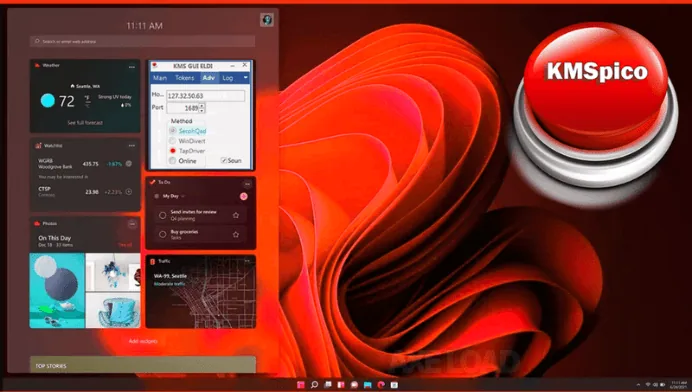The height and width of the screenshot is (392, 692).
Task: Switch to the Tokens tab in KMS GUI
Action: (184, 78)
